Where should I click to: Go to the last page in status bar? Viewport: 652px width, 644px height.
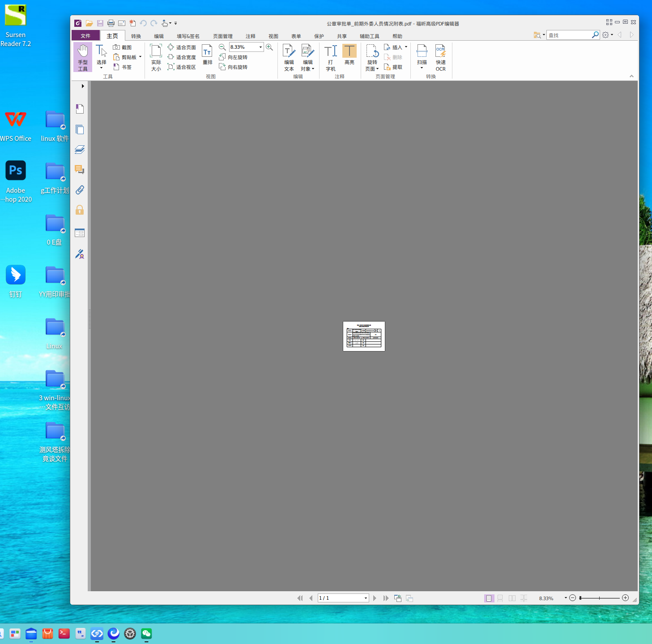pyautogui.click(x=386, y=598)
